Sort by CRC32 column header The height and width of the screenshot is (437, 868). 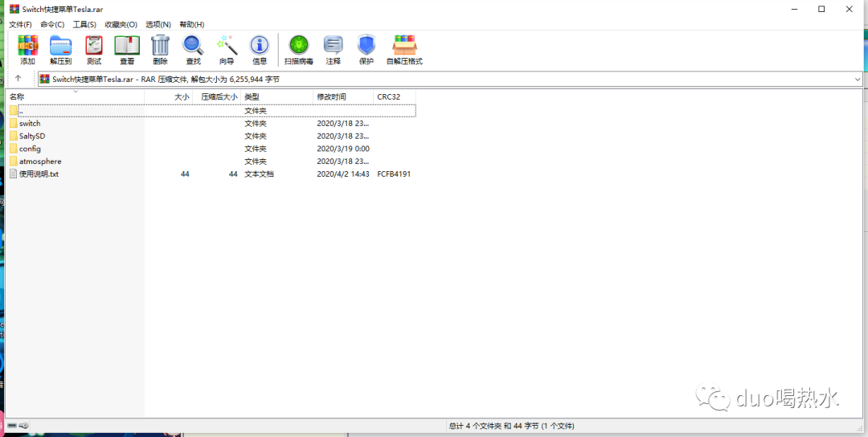(395, 96)
